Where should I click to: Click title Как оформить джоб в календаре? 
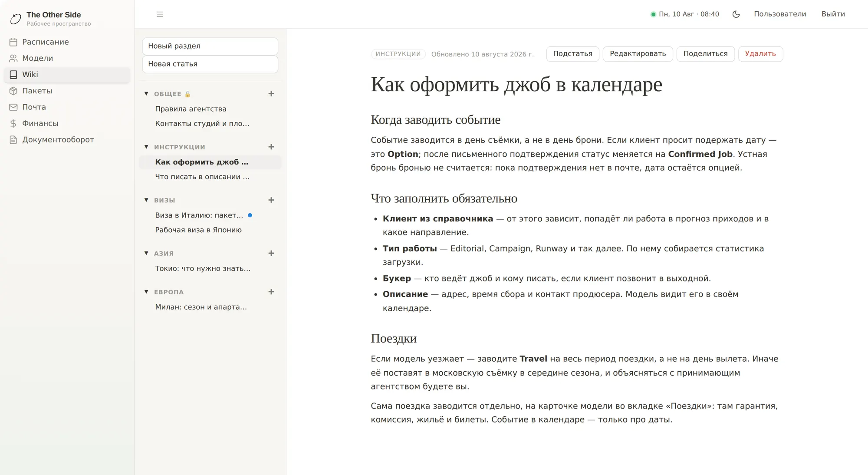[516, 85]
